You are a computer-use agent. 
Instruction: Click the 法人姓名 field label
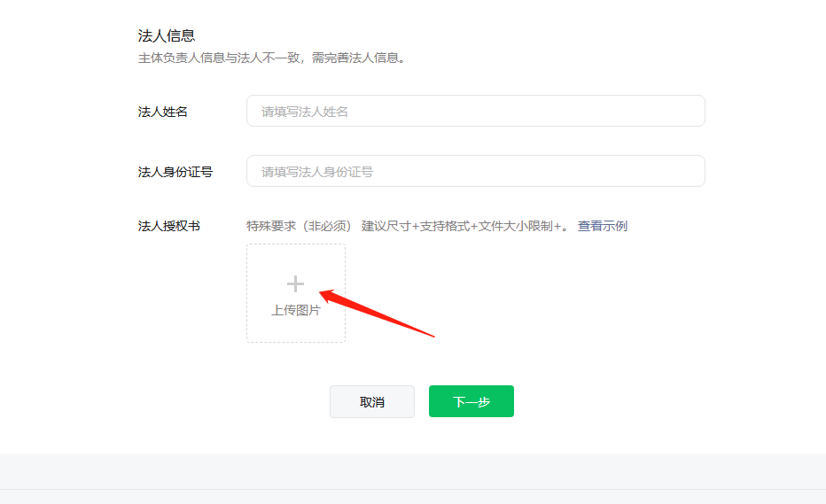point(163,112)
